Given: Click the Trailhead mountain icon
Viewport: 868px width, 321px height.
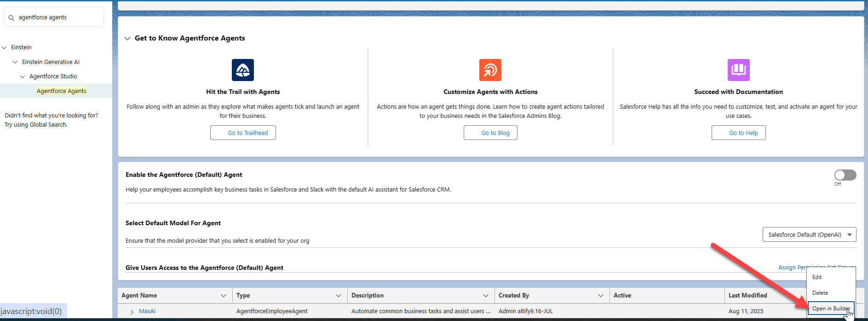Looking at the screenshot, I should (x=243, y=70).
